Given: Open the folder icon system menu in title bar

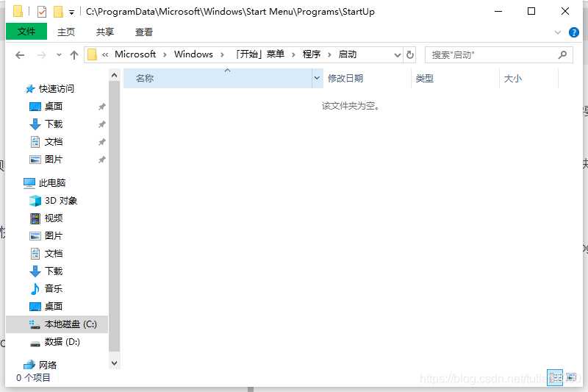Looking at the screenshot, I should pos(18,11).
